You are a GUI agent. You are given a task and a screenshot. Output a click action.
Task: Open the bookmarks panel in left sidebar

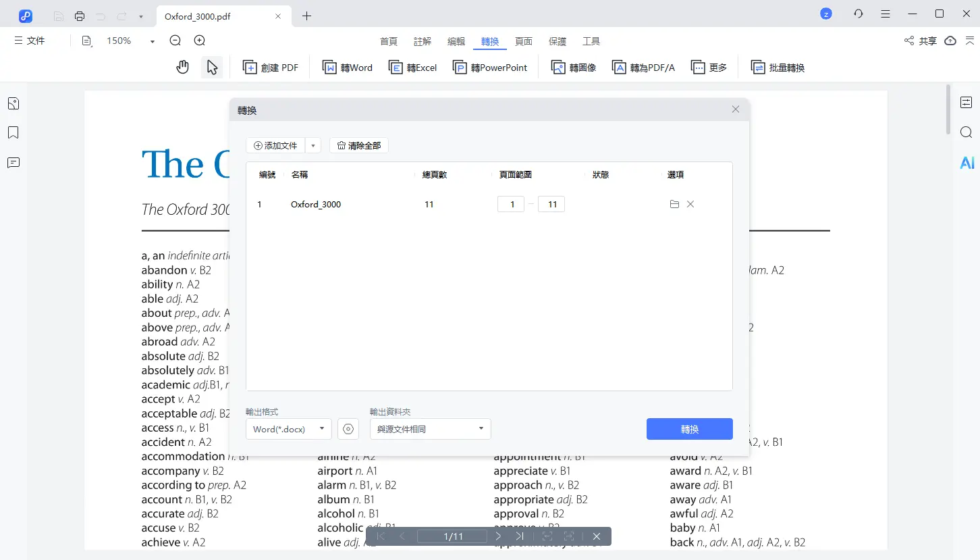click(x=13, y=132)
